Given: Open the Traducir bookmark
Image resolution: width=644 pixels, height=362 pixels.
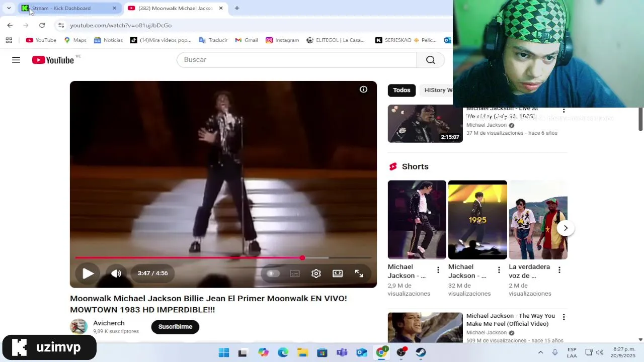Looking at the screenshot, I should point(213,40).
